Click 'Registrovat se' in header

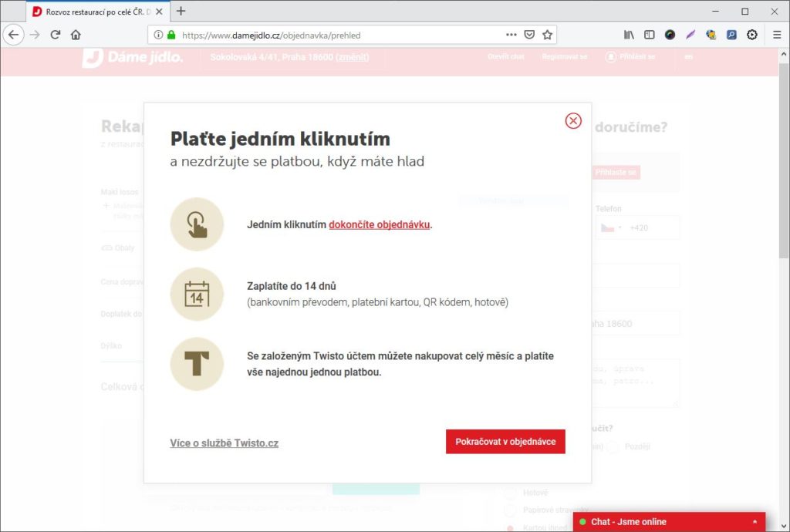[x=565, y=57]
